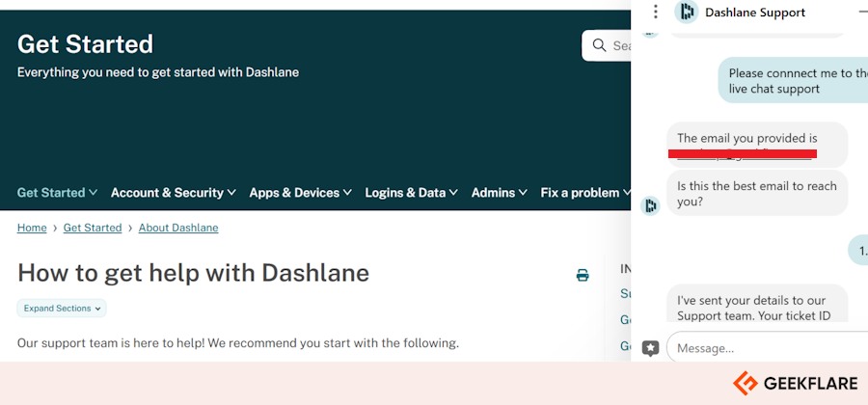Click the 'Our support team is here' paragraph
The width and height of the screenshot is (868, 405).
coord(238,343)
